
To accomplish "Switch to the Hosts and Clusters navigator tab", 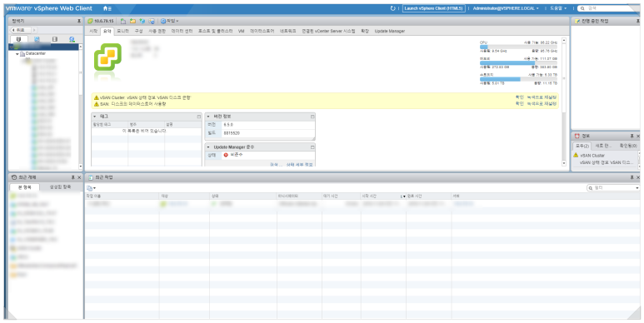I will 19,39.
